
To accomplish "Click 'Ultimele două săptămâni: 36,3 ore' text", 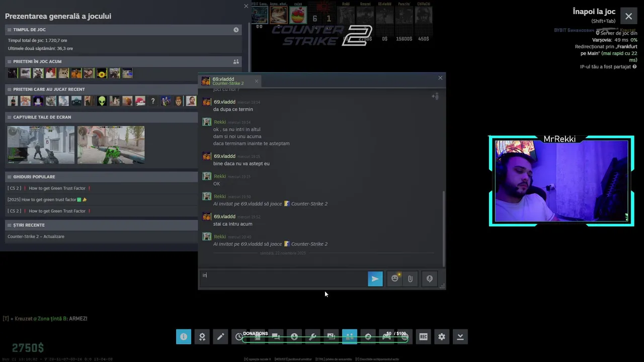I will [x=40, y=49].
